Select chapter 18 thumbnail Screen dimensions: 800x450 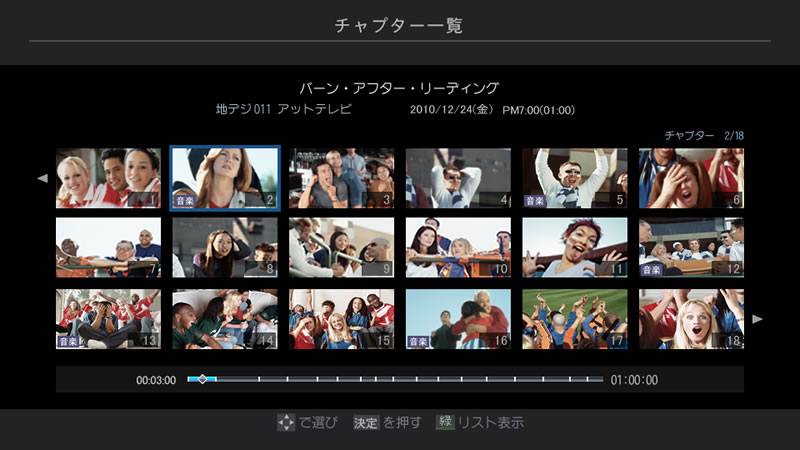691,319
